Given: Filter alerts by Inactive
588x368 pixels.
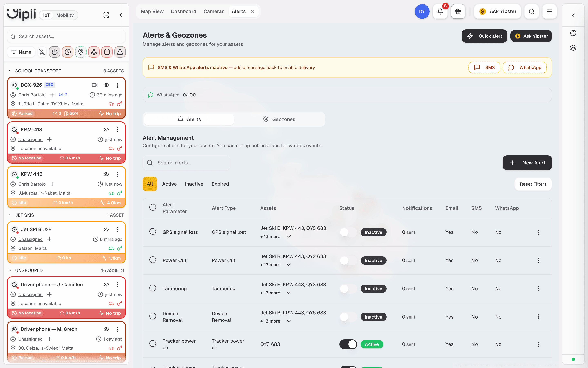Looking at the screenshot, I should [x=194, y=184].
